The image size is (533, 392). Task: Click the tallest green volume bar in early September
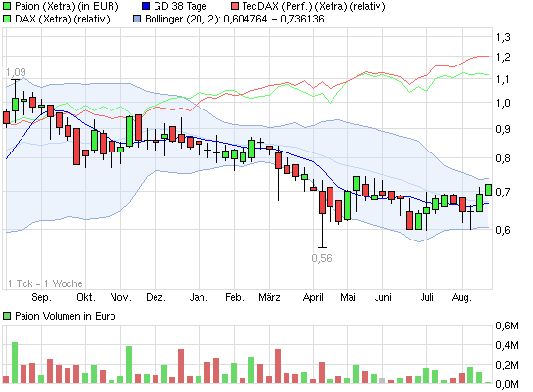click(x=15, y=363)
